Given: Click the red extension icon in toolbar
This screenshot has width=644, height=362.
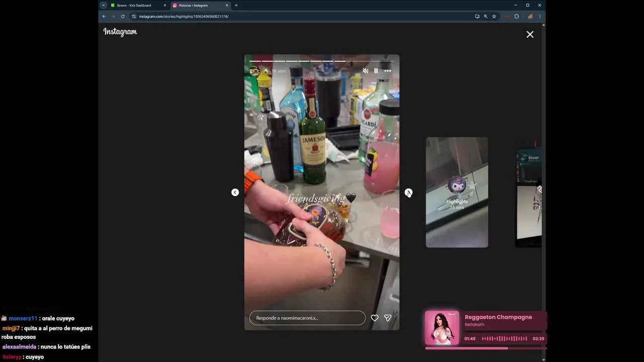Looking at the screenshot, I should pos(507,17).
